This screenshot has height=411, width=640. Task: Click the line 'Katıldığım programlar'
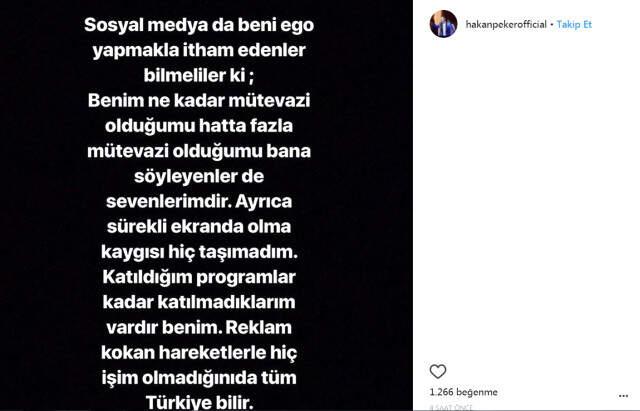point(199,277)
